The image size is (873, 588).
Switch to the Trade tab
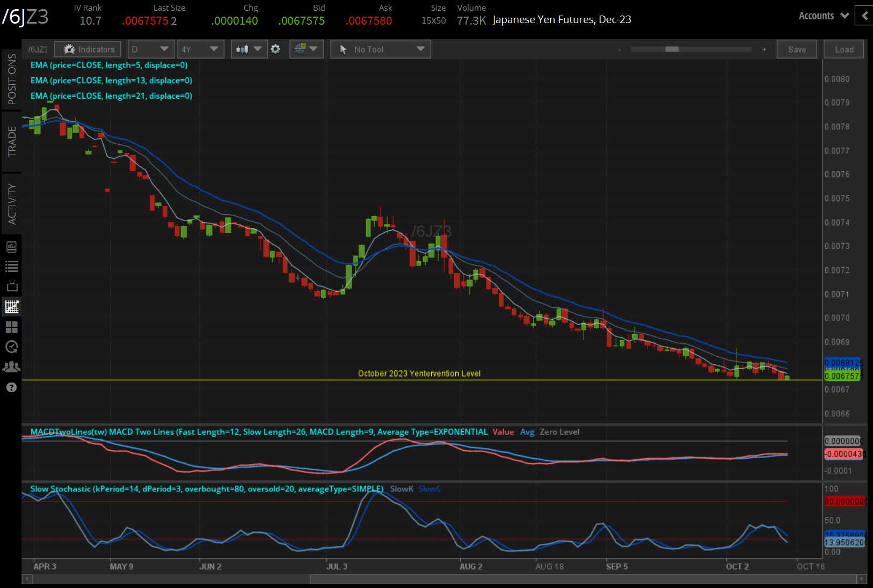pos(11,142)
